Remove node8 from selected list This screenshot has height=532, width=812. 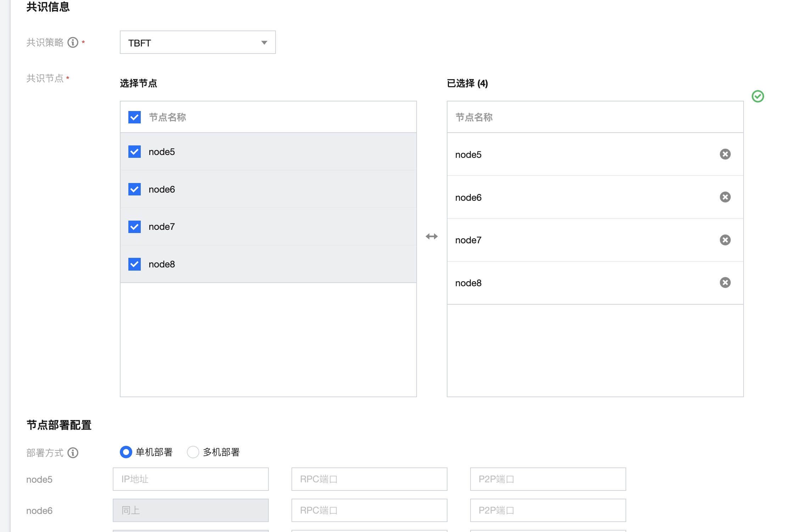point(725,283)
